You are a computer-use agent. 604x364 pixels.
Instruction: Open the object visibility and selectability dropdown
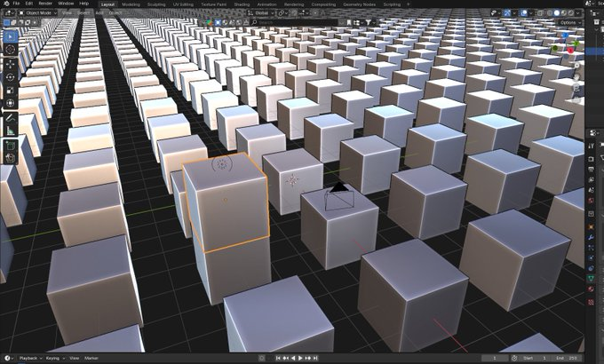coord(496,13)
